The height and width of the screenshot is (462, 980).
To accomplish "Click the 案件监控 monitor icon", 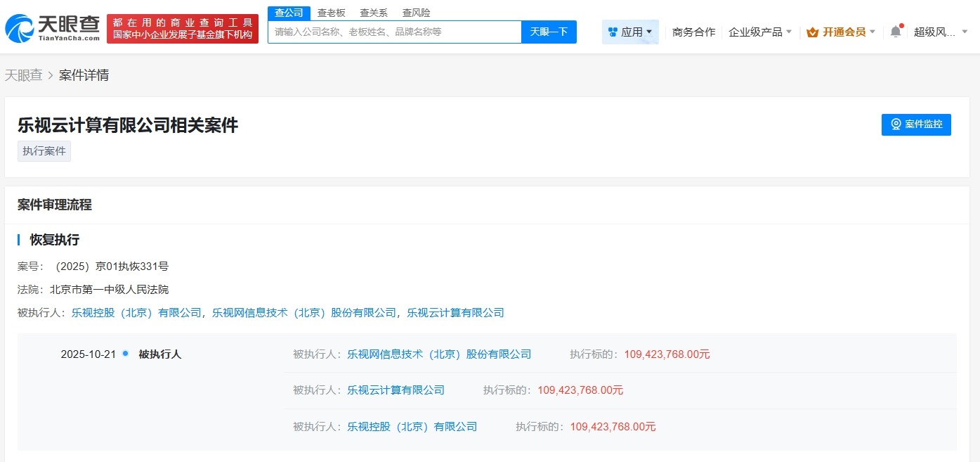I will coord(895,124).
